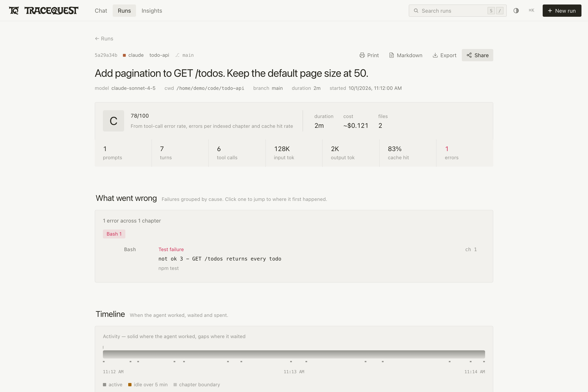The width and height of the screenshot is (588, 392).
Task: Click the main branch icon
Action: tap(177, 55)
